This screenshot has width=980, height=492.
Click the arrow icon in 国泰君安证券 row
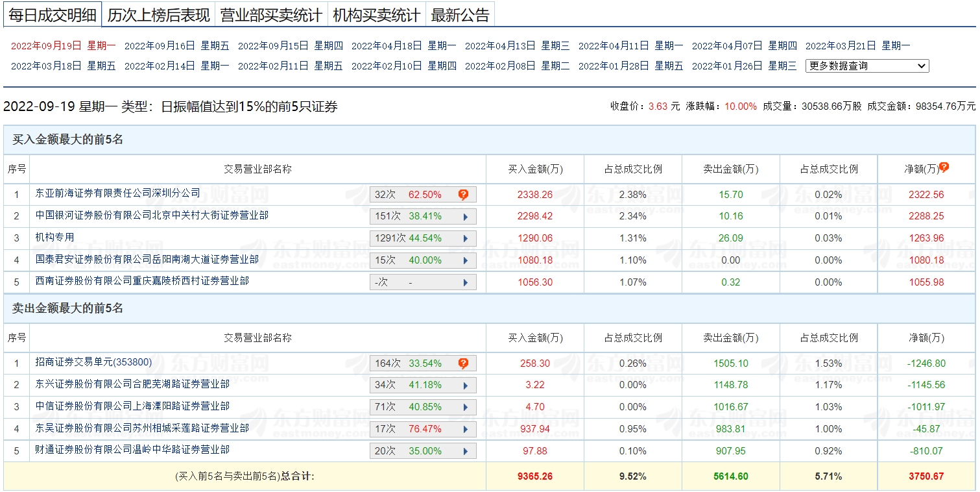pos(465,261)
